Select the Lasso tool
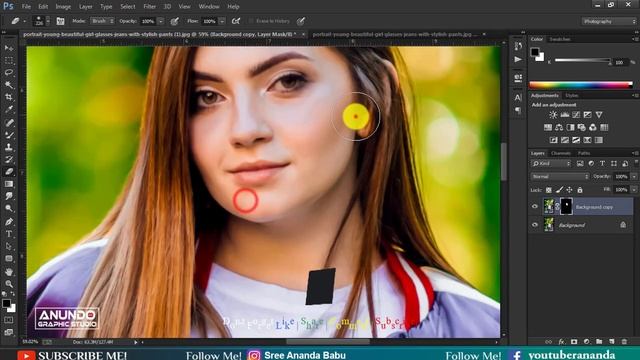Screen dimensions: 640x360 point(9,73)
